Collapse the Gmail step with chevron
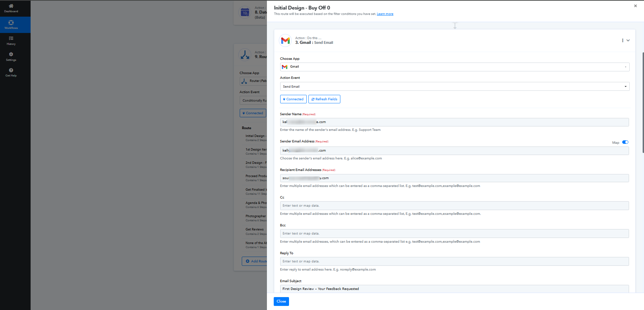Image resolution: width=644 pixels, height=310 pixels. click(628, 40)
